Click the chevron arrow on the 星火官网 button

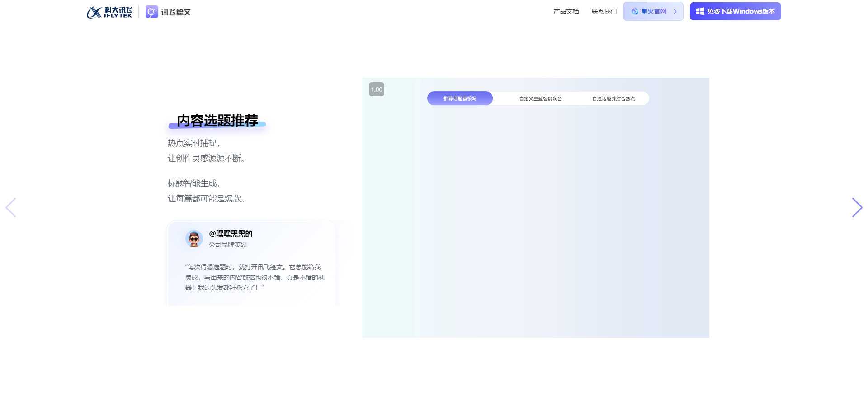tap(675, 11)
